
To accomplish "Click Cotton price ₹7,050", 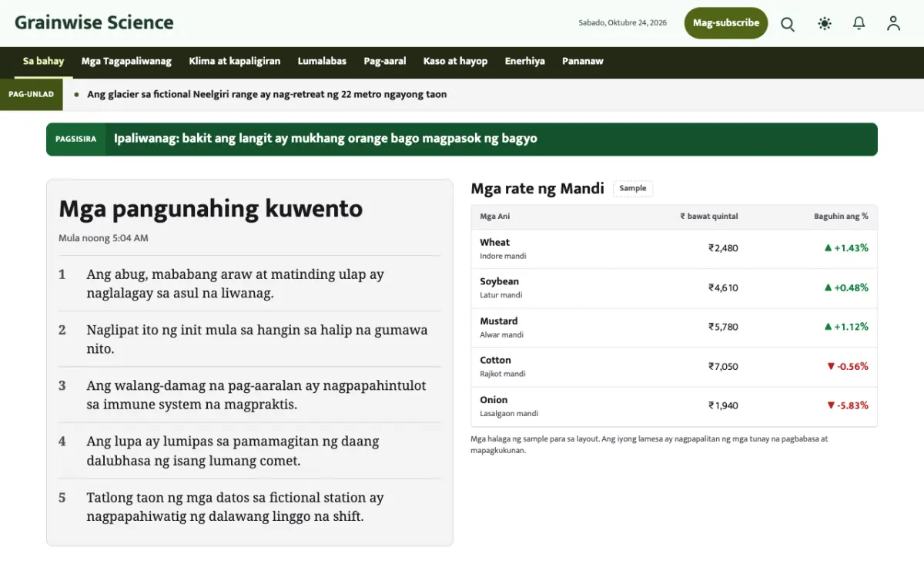I will pos(723,366).
